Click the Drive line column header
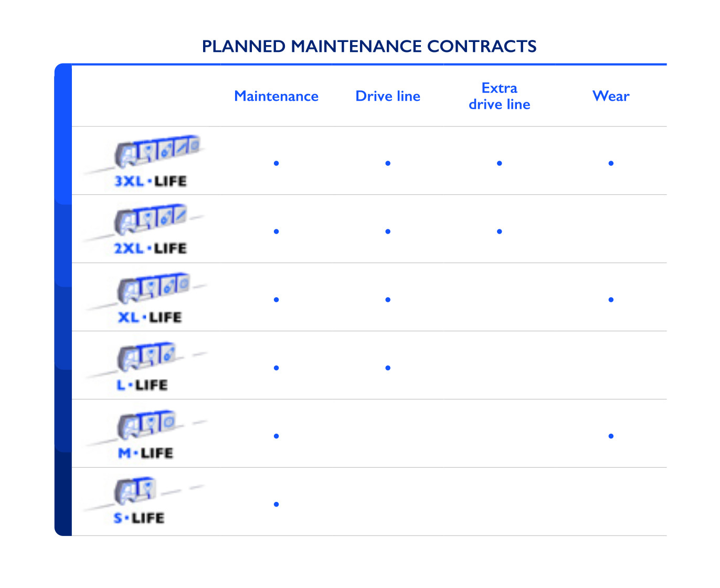720x588 pixels. 388,97
